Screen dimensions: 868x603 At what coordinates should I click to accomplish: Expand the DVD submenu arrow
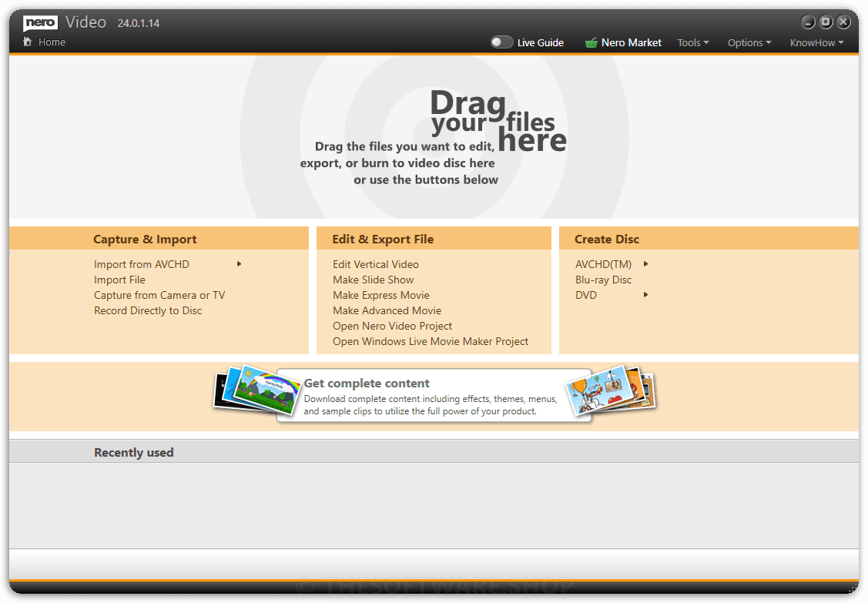(645, 295)
